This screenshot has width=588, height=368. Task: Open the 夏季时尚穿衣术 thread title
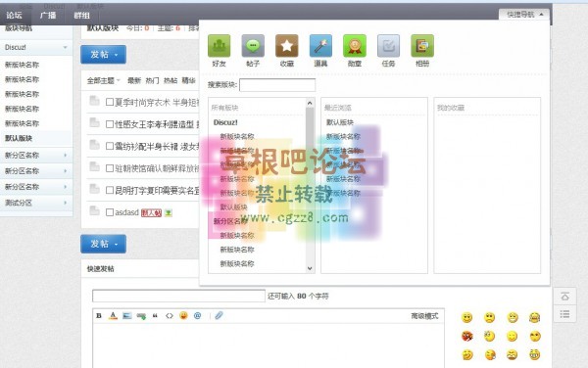(157, 102)
